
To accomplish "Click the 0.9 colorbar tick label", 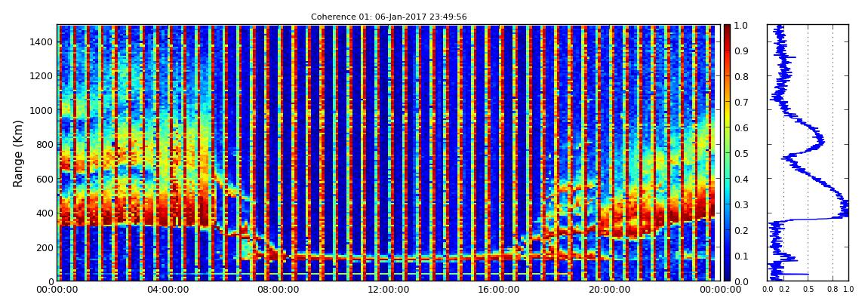I will click(x=740, y=51).
